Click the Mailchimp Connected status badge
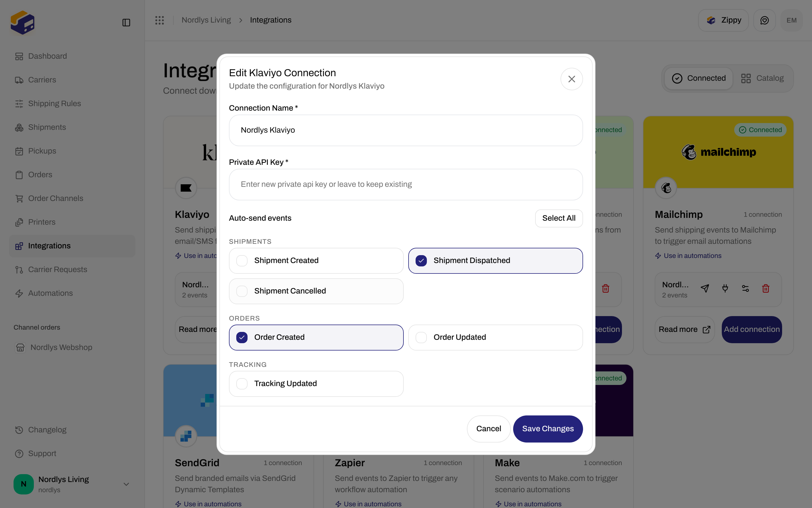The height and width of the screenshot is (508, 812). [760, 130]
